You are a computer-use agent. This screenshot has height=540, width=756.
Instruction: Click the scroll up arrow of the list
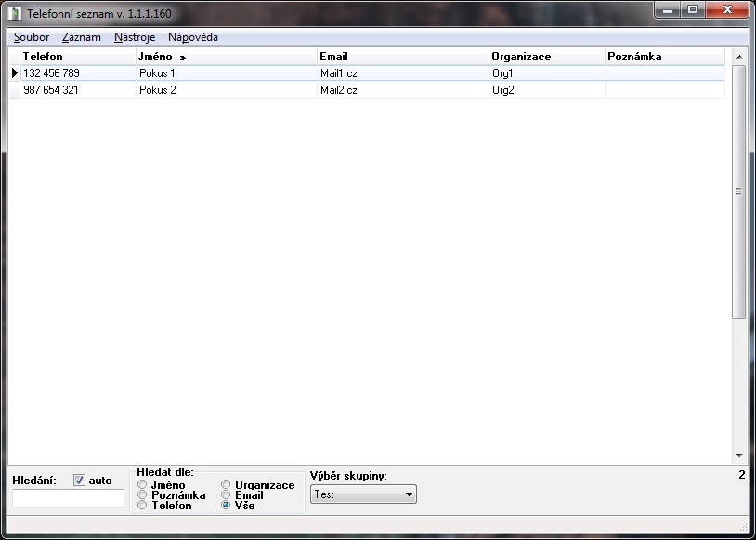[x=739, y=57]
